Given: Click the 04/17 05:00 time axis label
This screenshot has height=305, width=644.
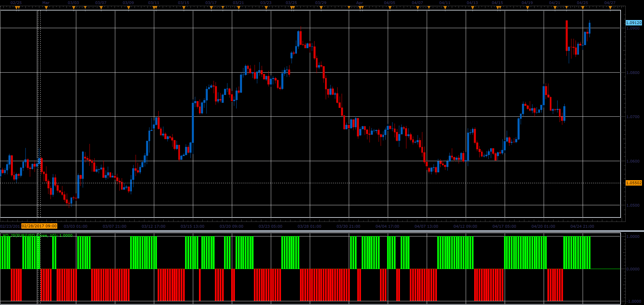Looking at the screenshot, I should click(x=504, y=226).
